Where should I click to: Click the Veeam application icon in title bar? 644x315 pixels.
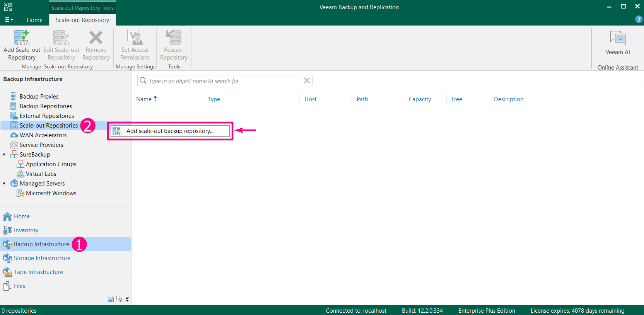point(8,7)
